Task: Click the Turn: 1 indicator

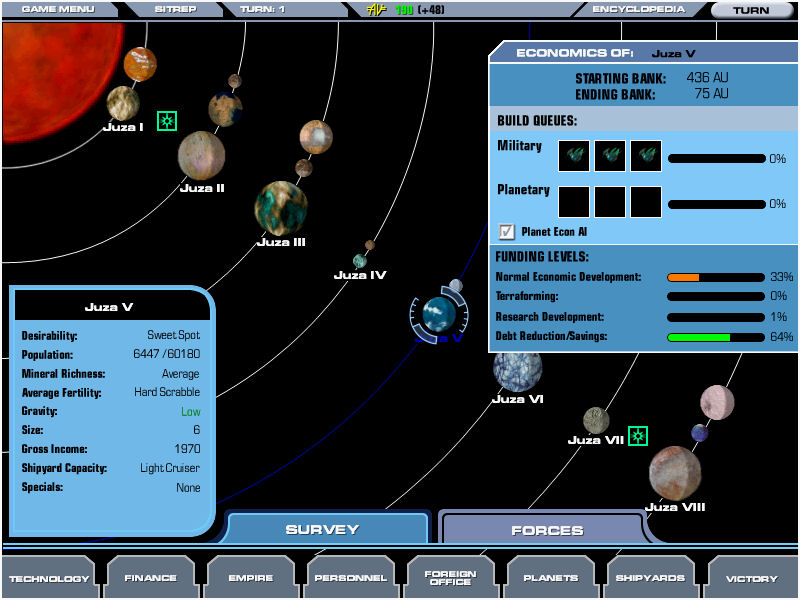Action: [x=262, y=9]
